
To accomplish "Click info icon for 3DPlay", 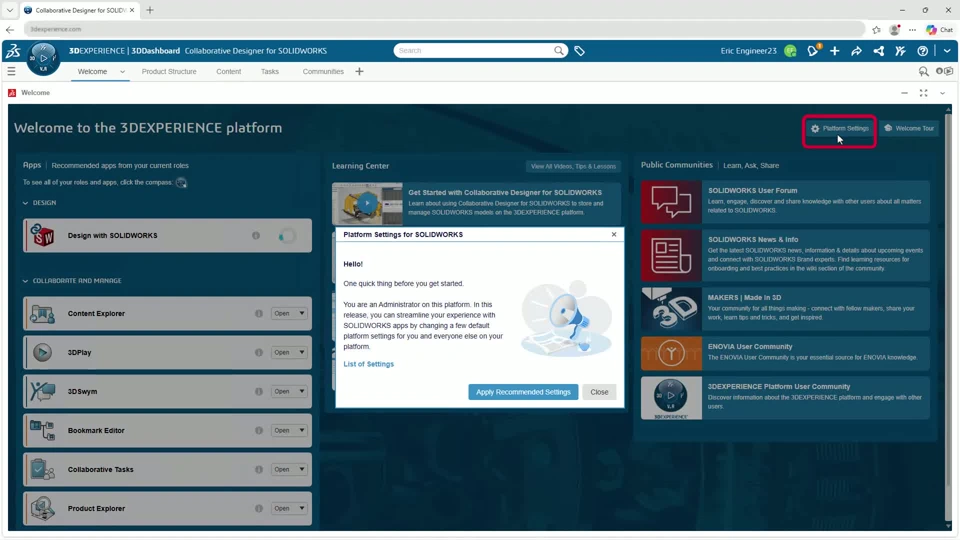I will [259, 353].
